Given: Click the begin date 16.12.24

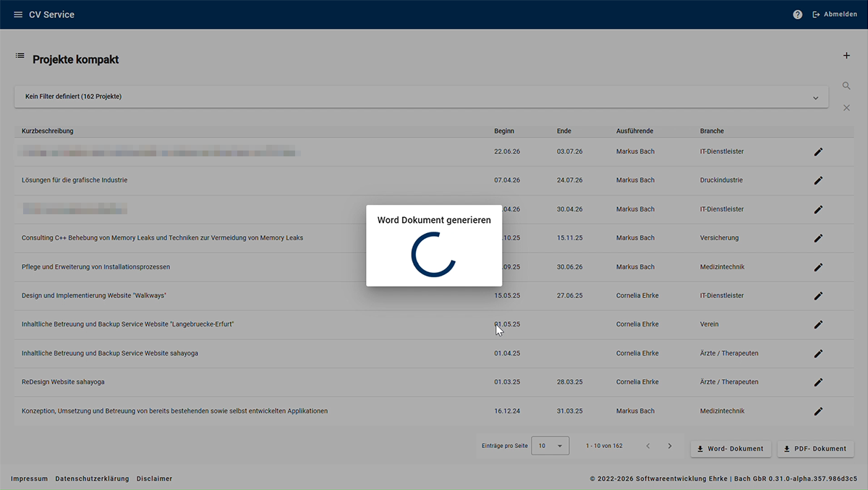Looking at the screenshot, I should click(x=507, y=411).
